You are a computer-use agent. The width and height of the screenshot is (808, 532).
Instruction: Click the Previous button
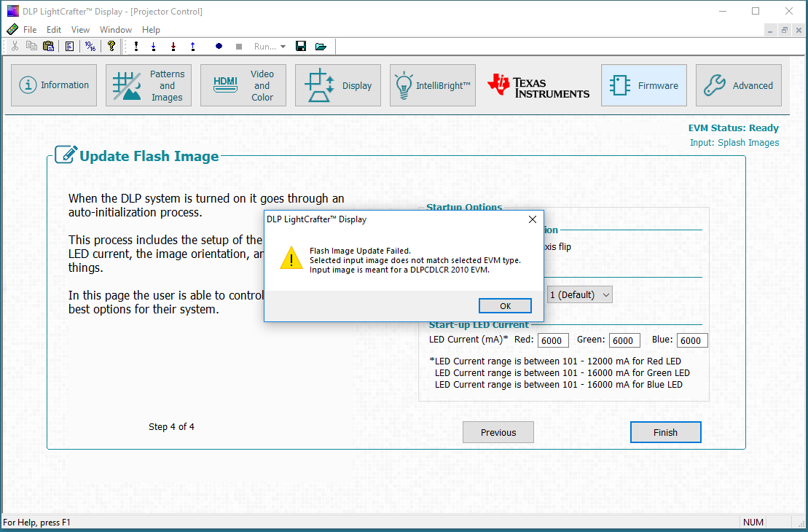coord(498,432)
